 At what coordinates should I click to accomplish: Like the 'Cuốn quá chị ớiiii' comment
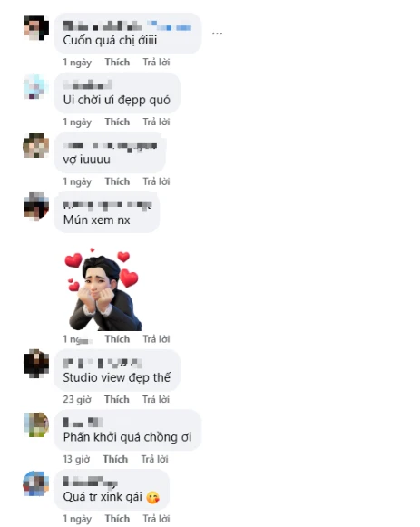117,63
